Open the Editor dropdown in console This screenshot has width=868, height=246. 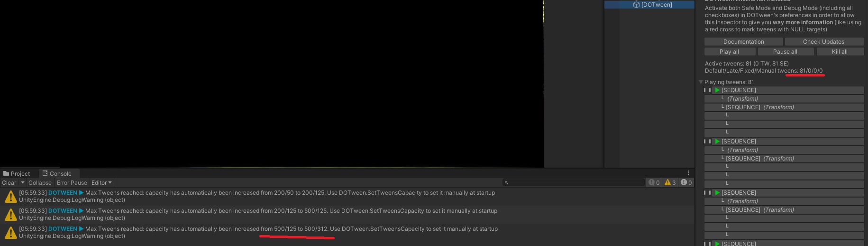101,183
